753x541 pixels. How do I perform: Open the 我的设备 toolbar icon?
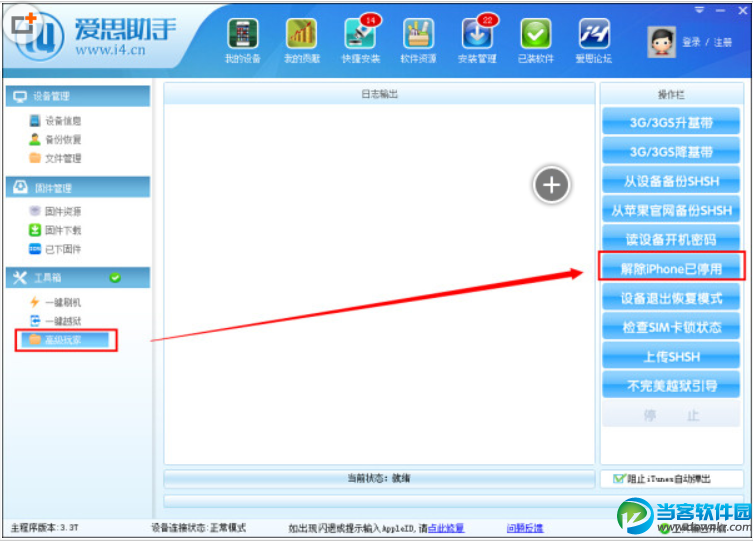click(243, 41)
